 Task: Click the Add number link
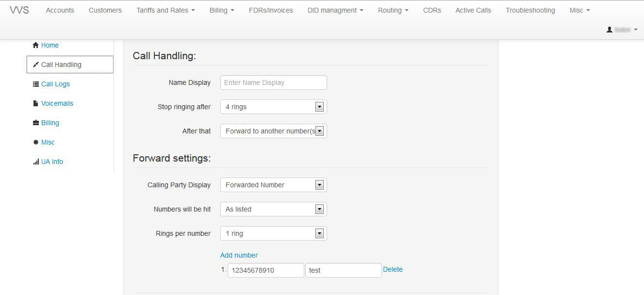(x=239, y=255)
